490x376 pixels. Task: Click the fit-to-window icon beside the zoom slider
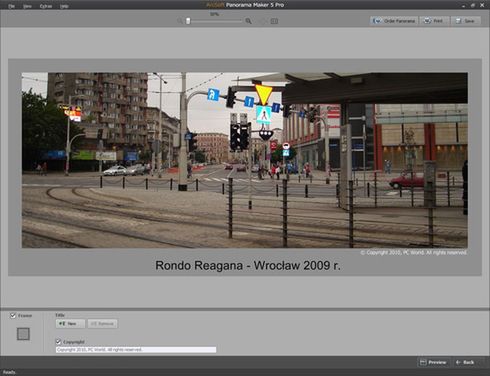click(x=274, y=21)
